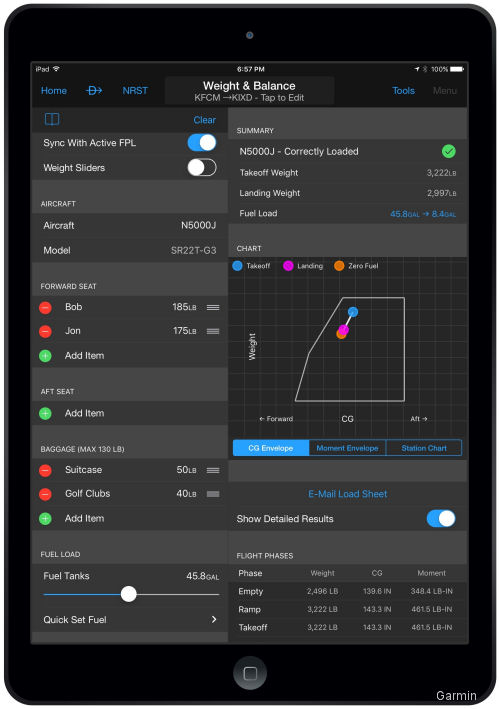The width and height of the screenshot is (500, 709).
Task: Tap the Bluetooth icon in status bar
Action: (x=425, y=69)
